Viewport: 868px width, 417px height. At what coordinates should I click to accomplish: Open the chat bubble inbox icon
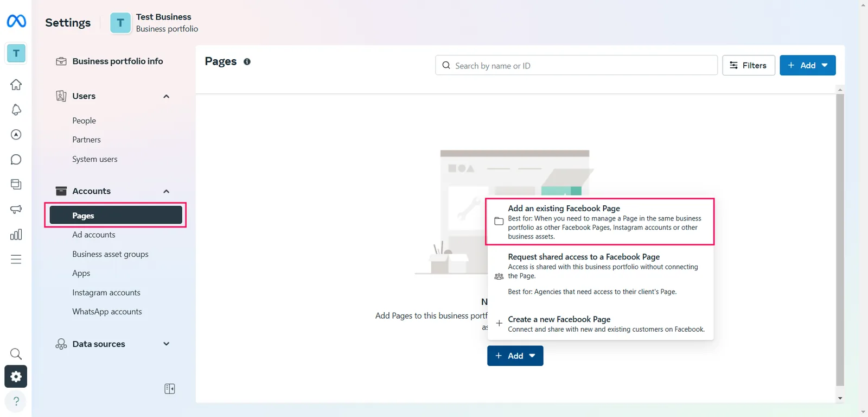[x=16, y=160]
